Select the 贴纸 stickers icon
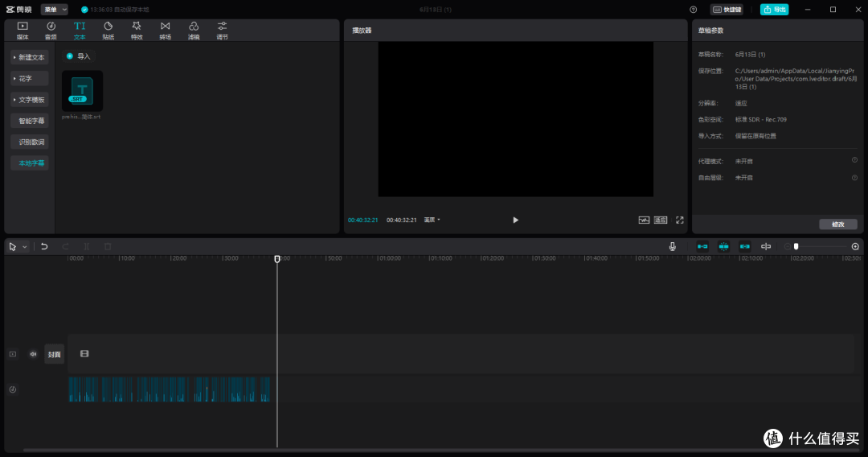Viewport: 868px width, 457px height. click(108, 30)
